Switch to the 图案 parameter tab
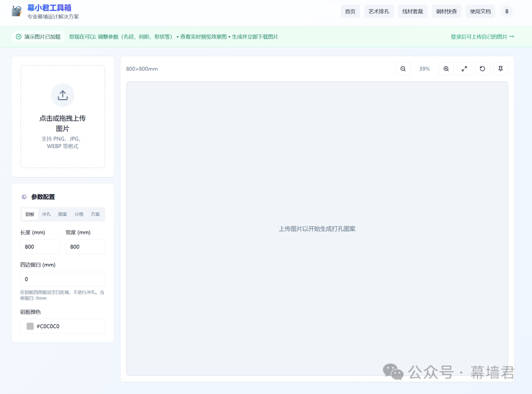Screen dimensions: 532x394 (63, 214)
